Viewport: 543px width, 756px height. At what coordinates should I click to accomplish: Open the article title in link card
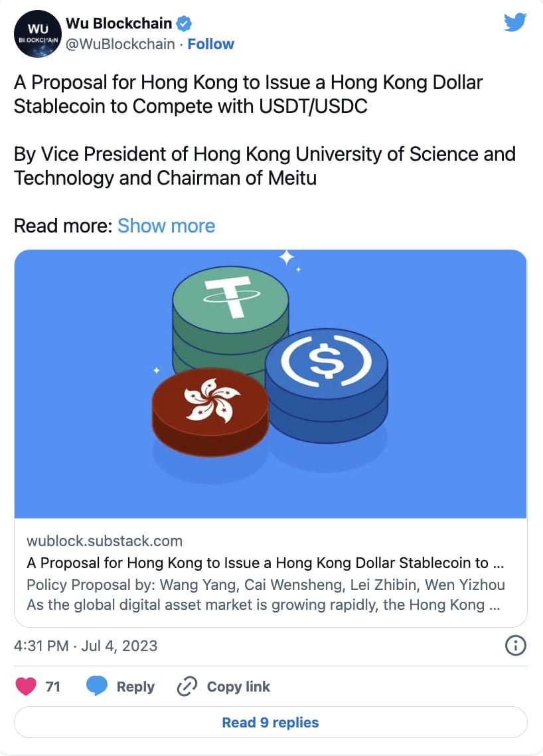click(x=266, y=563)
